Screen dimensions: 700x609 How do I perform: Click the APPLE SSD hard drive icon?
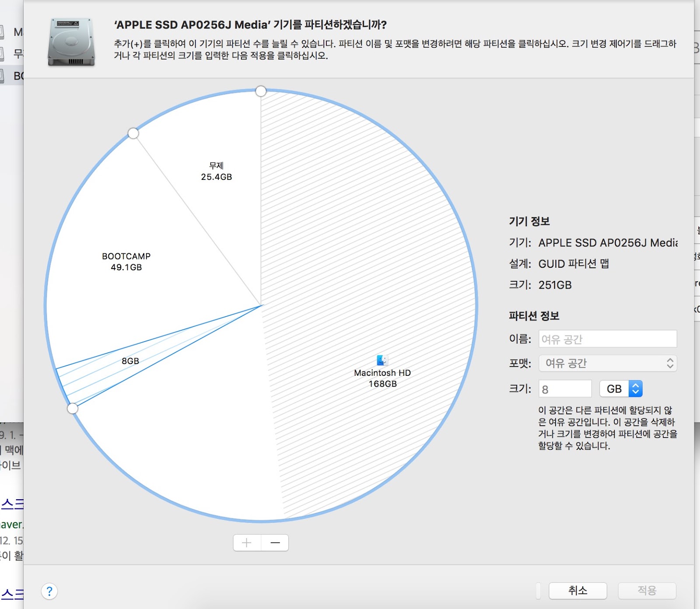pyautogui.click(x=71, y=42)
